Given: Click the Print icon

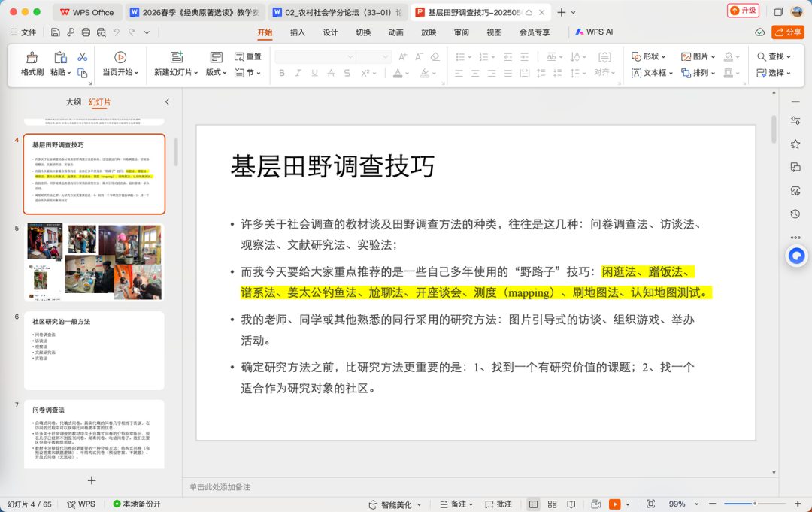Looking at the screenshot, I should 86,32.
